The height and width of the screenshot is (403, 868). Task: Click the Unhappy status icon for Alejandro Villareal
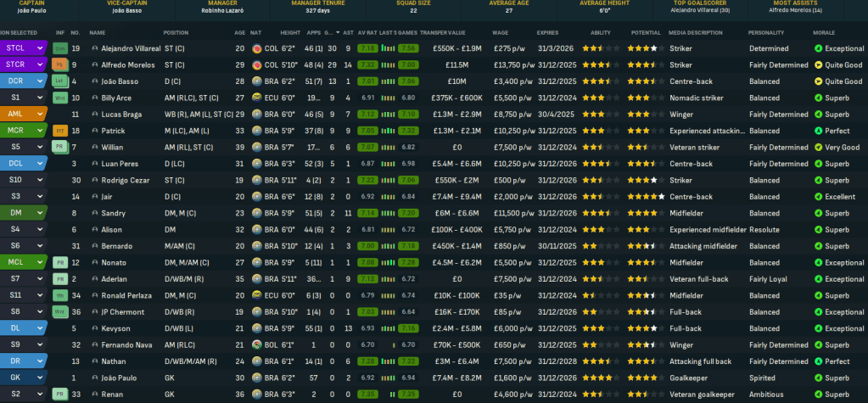point(59,48)
